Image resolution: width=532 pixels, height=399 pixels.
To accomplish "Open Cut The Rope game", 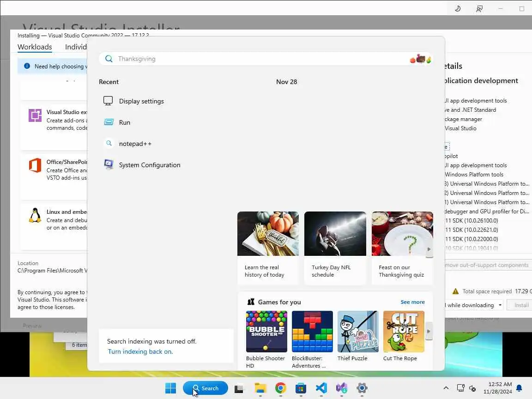I will 404,336.
